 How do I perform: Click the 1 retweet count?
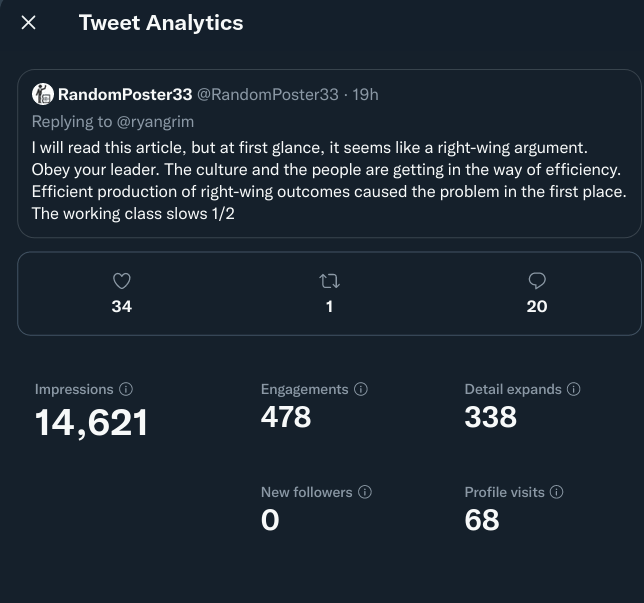tap(329, 306)
